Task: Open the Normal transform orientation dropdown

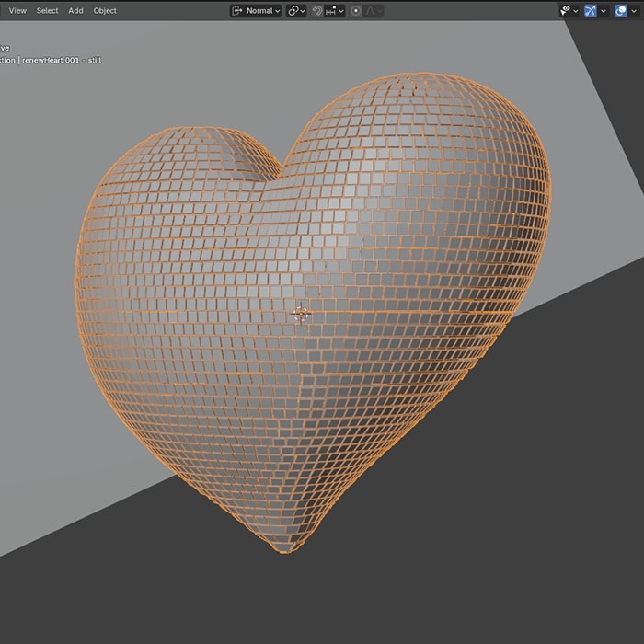Action: point(256,11)
